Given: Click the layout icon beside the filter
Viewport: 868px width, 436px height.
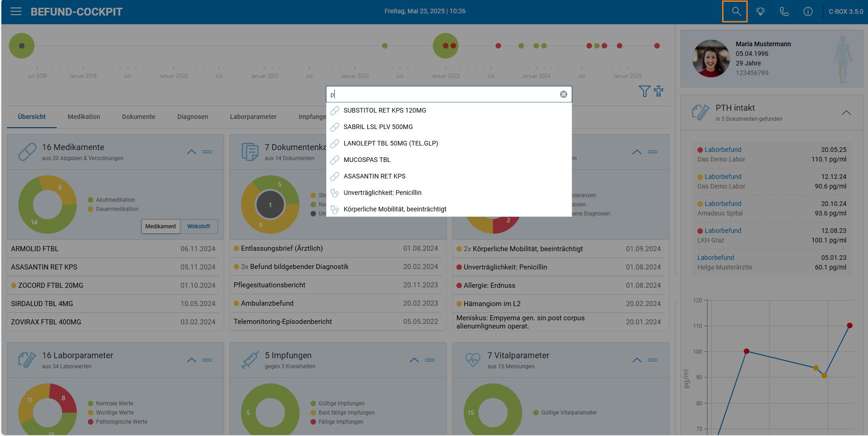Looking at the screenshot, I should (x=659, y=91).
